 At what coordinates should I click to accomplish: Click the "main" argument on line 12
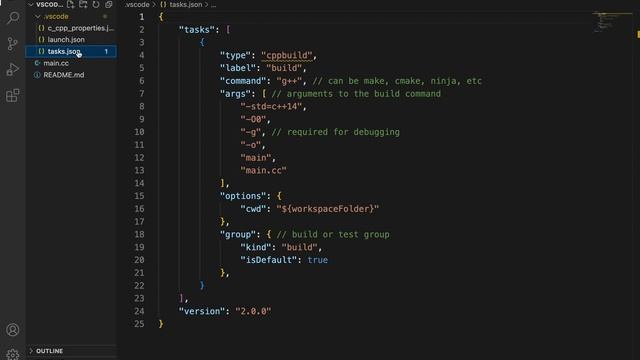[x=256, y=158]
